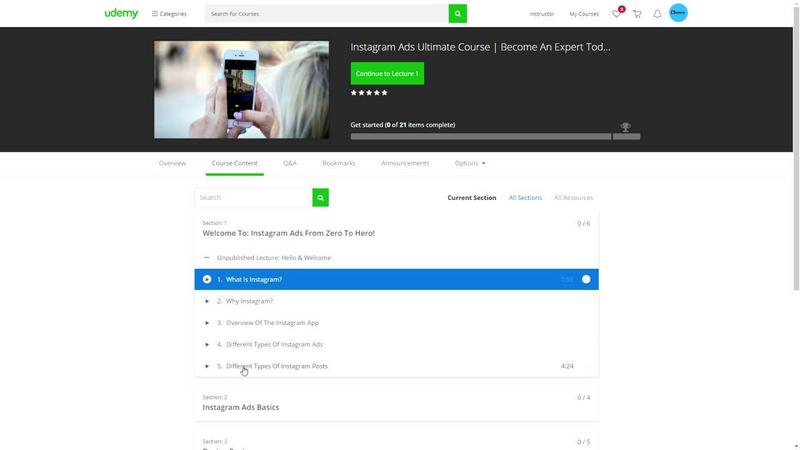This screenshot has width=800, height=450.
Task: Toggle completion circle for What Is Instagram?
Action: click(x=586, y=280)
